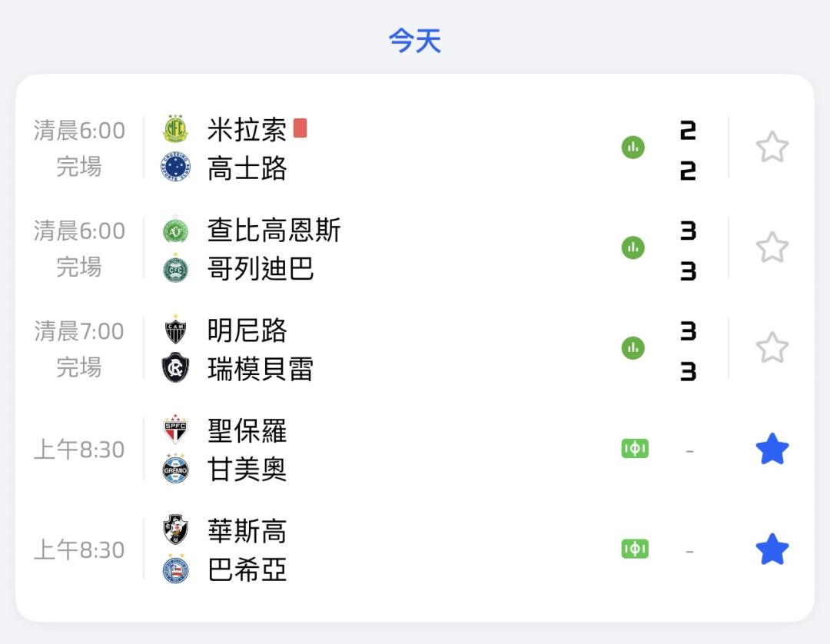Image resolution: width=830 pixels, height=644 pixels.
Task: Favorite the 米拉索 vs 高士路 match
Action: tap(772, 147)
